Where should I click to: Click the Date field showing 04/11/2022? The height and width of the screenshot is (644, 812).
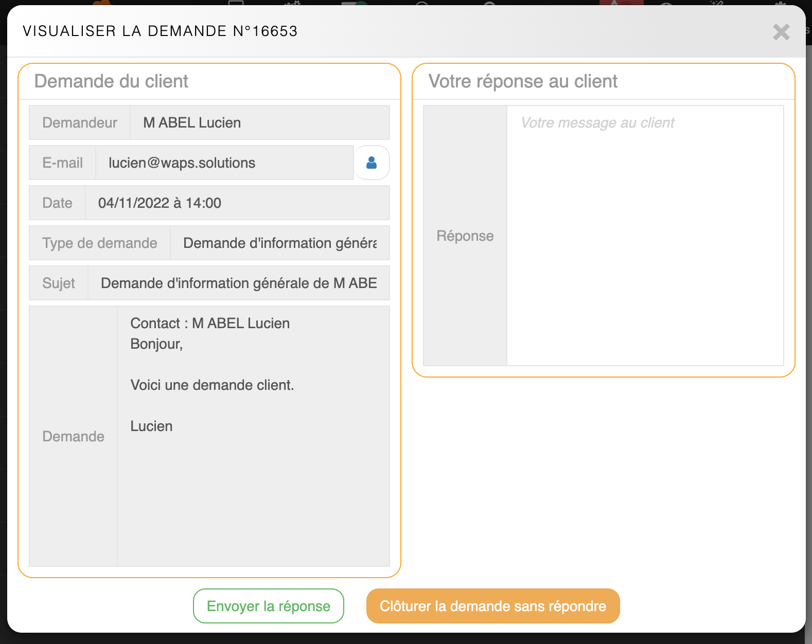tap(237, 203)
